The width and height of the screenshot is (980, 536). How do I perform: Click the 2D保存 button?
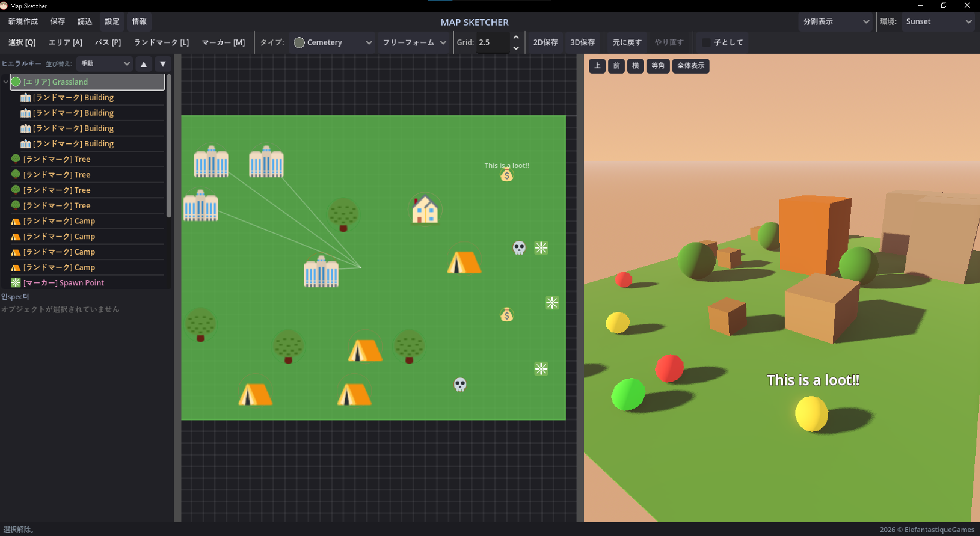pos(545,42)
